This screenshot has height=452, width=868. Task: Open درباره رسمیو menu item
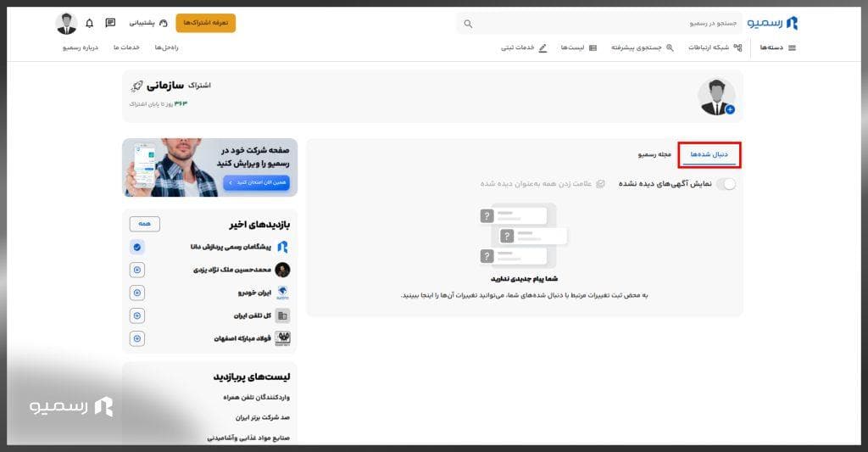[81, 47]
